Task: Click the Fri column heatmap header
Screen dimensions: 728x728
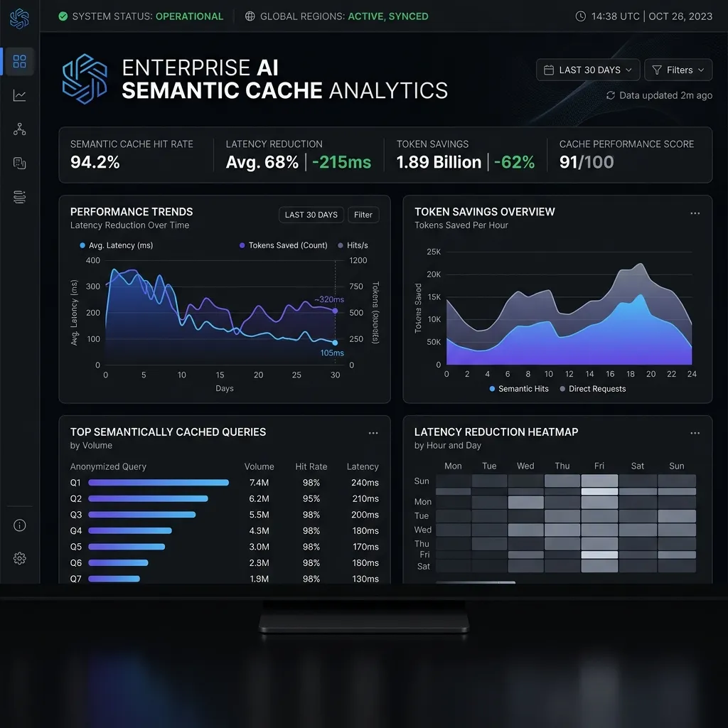Action: 599,466
